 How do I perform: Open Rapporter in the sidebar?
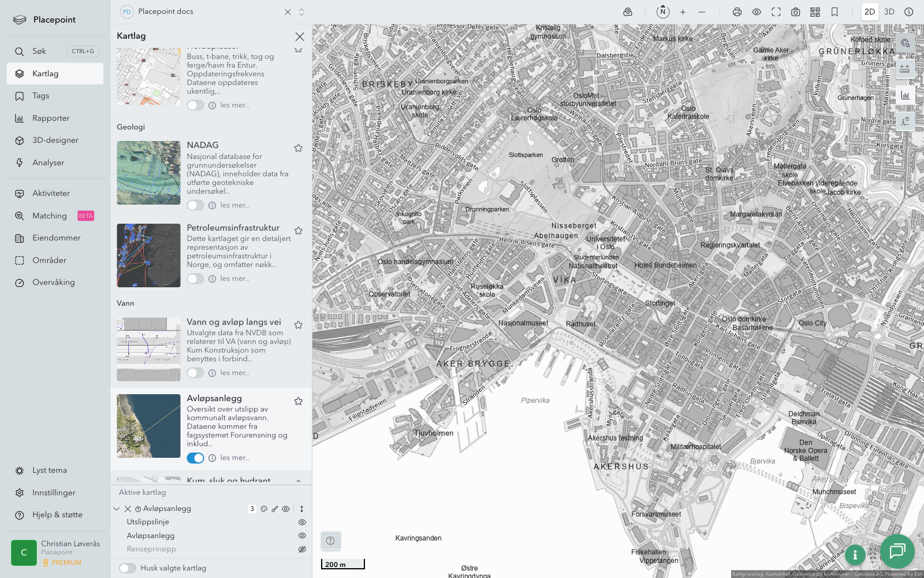(x=51, y=118)
